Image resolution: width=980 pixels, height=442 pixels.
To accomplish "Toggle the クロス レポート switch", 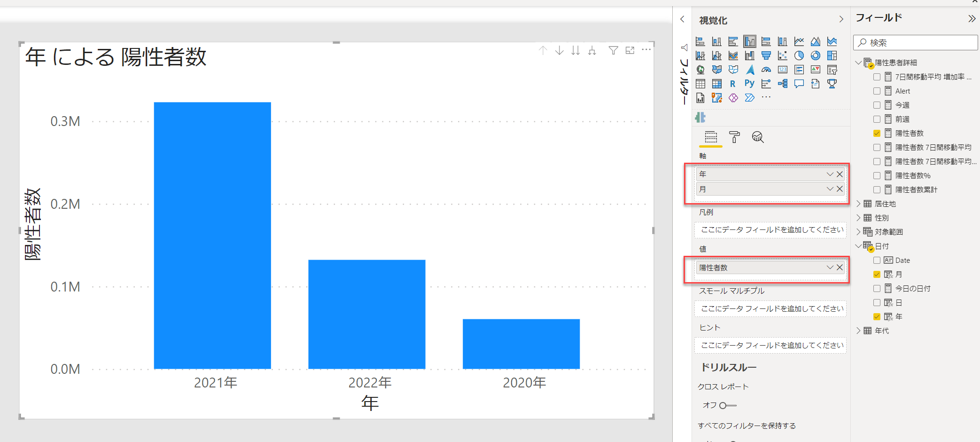I will [728, 405].
